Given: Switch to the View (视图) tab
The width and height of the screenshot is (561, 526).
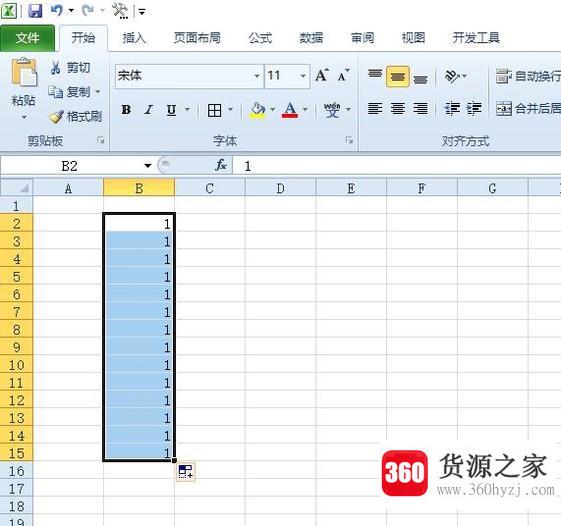Looking at the screenshot, I should point(413,38).
